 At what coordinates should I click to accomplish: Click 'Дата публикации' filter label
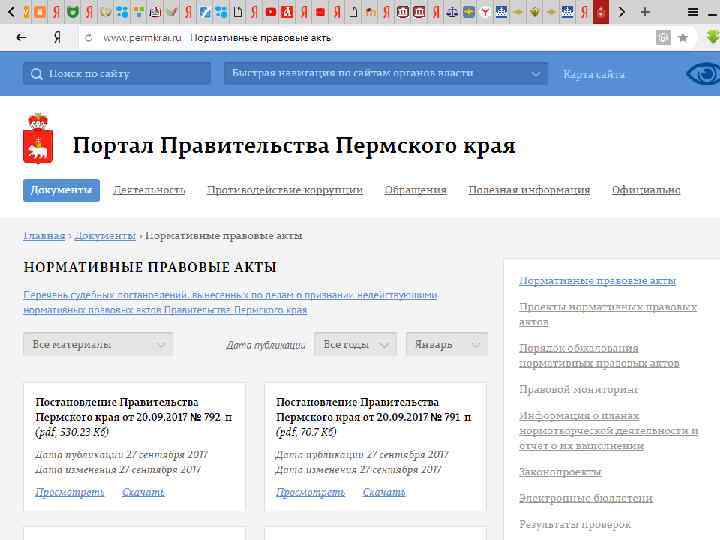265,345
